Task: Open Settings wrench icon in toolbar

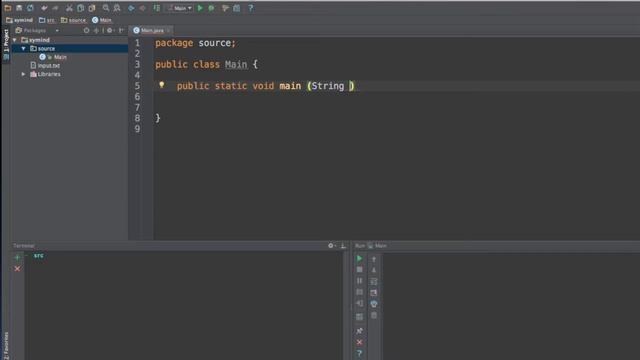Action: pyautogui.click(x=225, y=8)
